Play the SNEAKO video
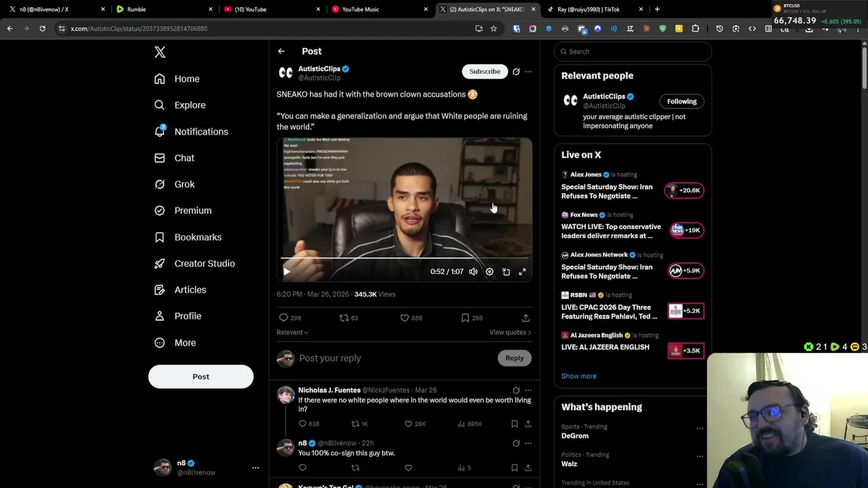Image resolution: width=868 pixels, height=488 pixels. coord(287,272)
